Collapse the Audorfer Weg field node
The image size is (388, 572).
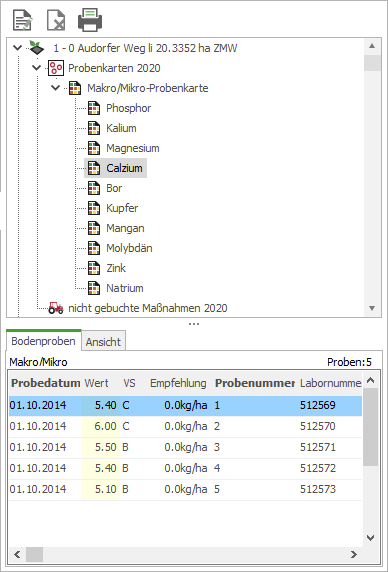(17, 48)
